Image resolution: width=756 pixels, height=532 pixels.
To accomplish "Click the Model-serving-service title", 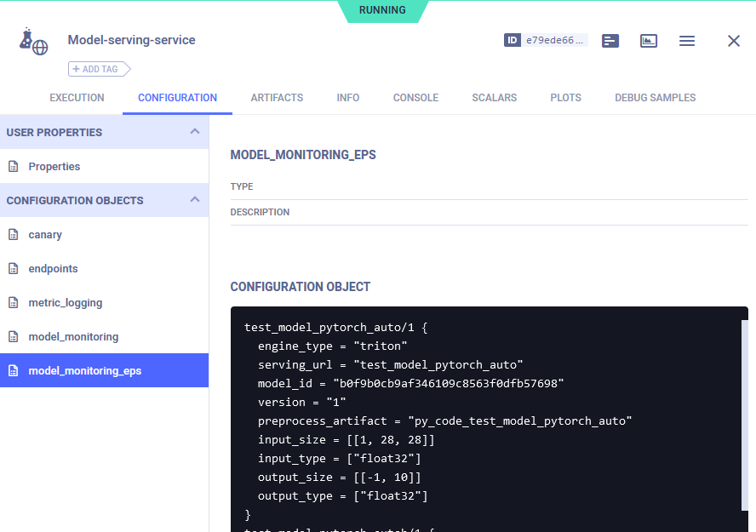I will pos(131,40).
